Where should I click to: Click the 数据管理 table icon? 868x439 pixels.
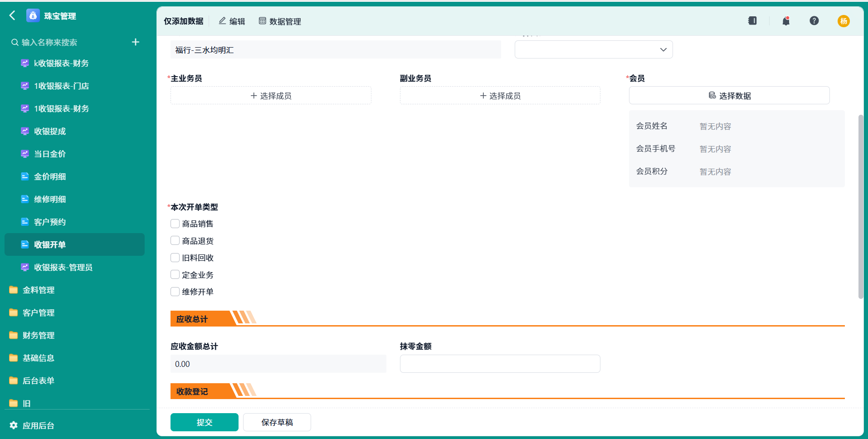tap(262, 21)
